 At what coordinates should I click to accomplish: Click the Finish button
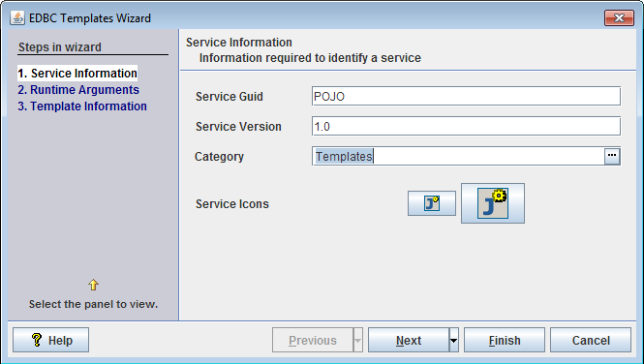pos(505,340)
